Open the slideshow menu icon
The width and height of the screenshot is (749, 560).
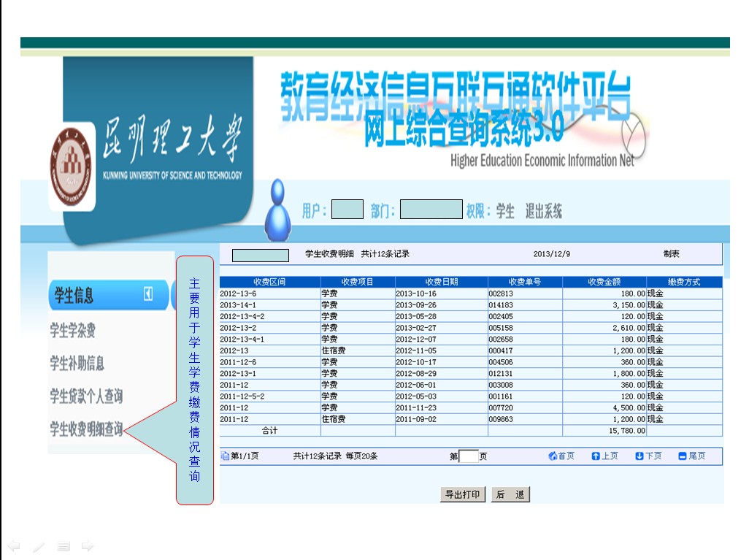coord(64,545)
